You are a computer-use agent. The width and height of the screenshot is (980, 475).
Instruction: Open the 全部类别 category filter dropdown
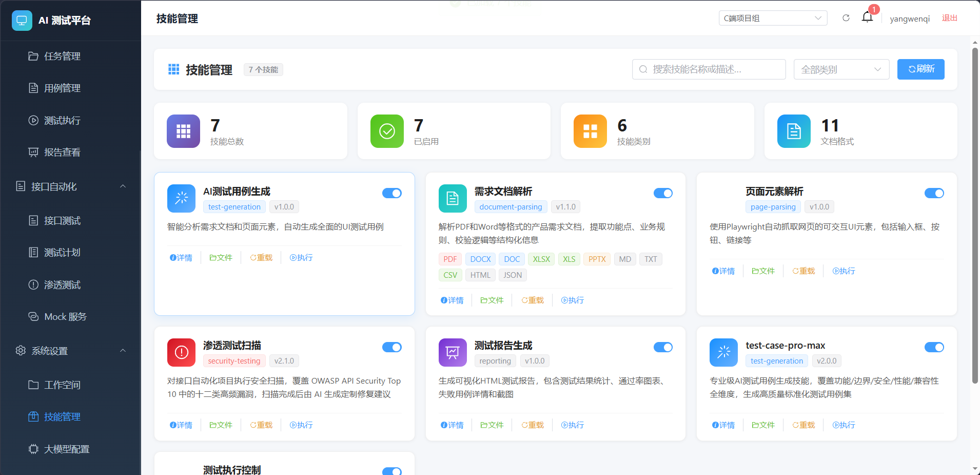841,69
